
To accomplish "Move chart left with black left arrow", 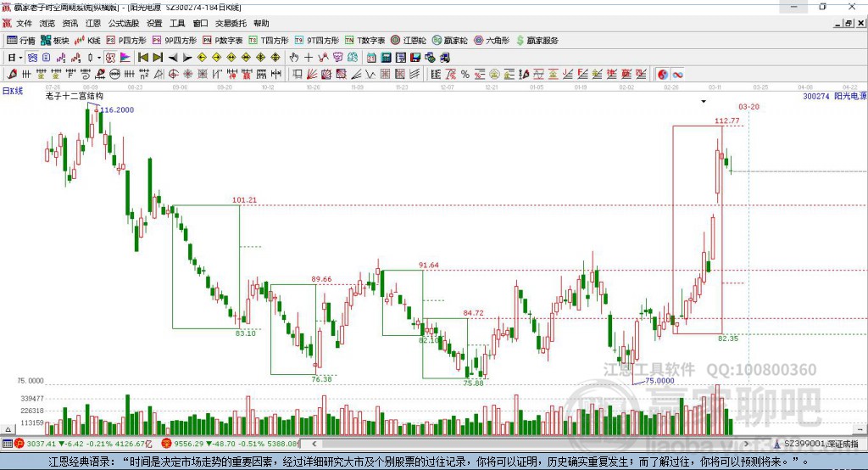I will click(173, 58).
